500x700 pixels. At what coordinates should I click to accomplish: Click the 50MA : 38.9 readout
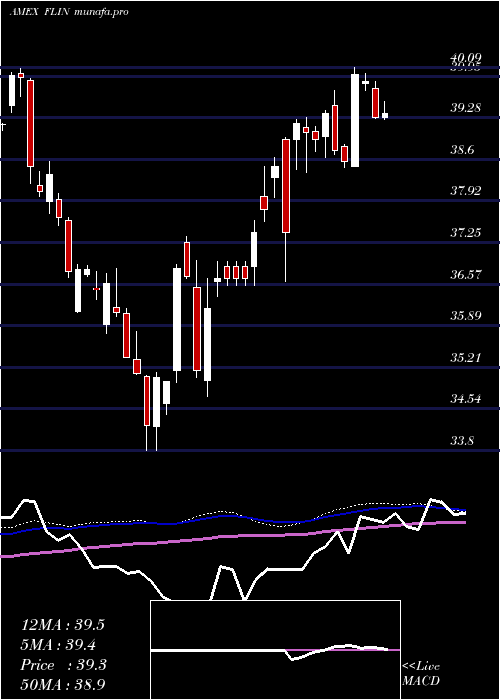click(63, 685)
